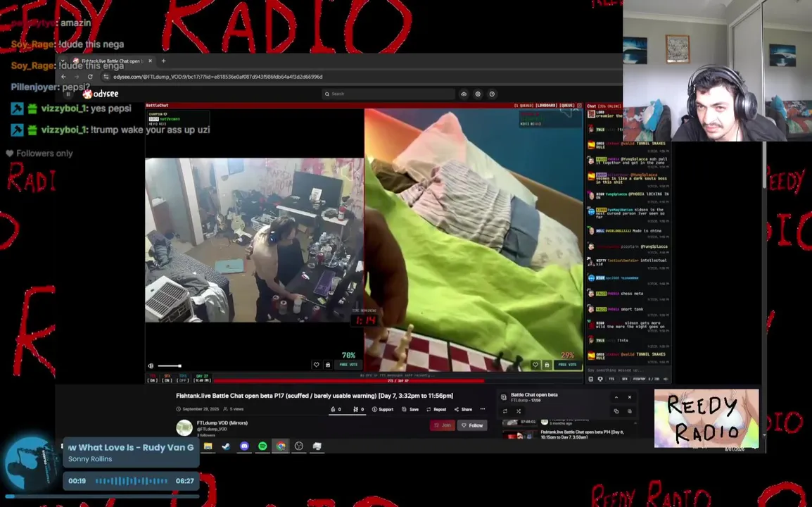The height and width of the screenshot is (507, 812).
Task: Open Steam from taskbar
Action: point(226,446)
